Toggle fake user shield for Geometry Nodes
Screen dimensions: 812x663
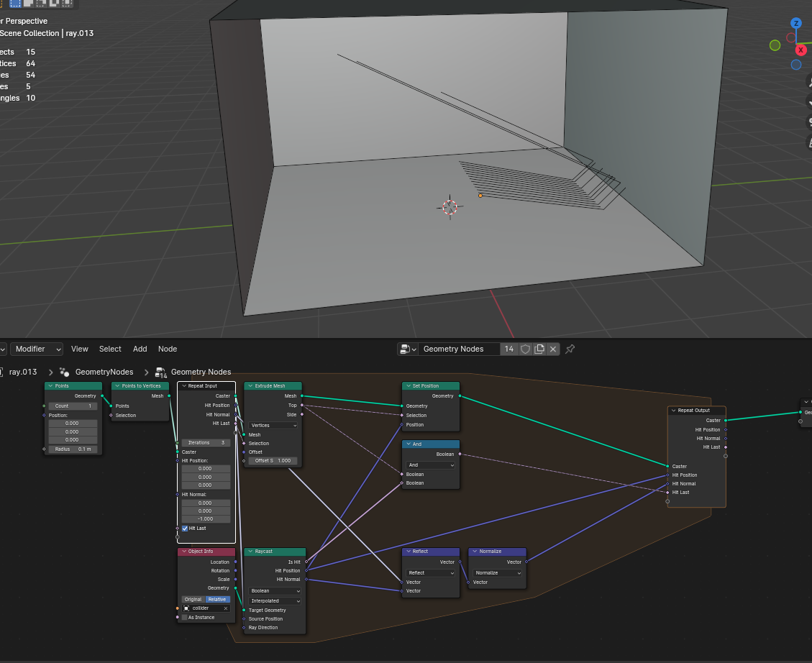pyautogui.click(x=525, y=349)
